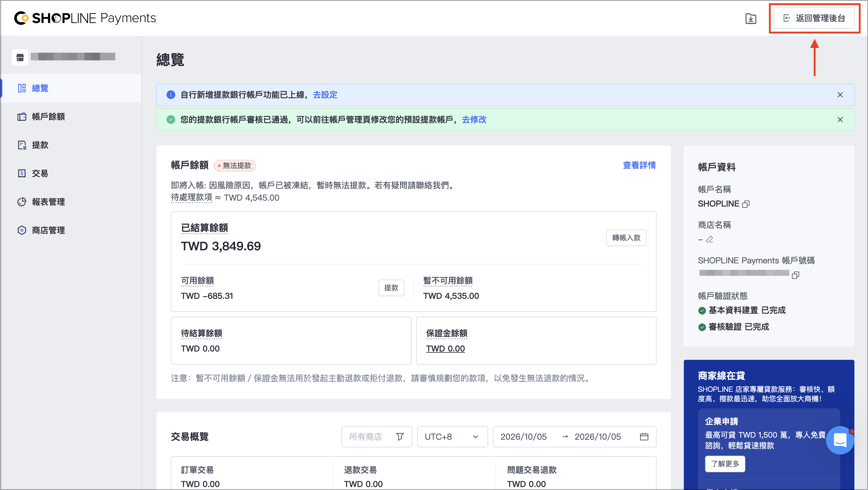868x490 pixels.
Task: Click 去修改 link in green banner
Action: (474, 120)
